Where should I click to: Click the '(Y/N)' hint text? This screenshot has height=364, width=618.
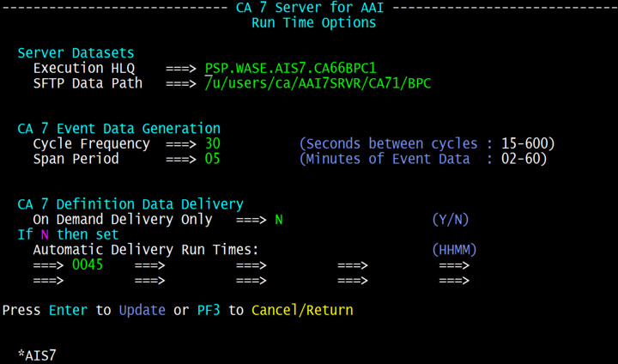[451, 220]
